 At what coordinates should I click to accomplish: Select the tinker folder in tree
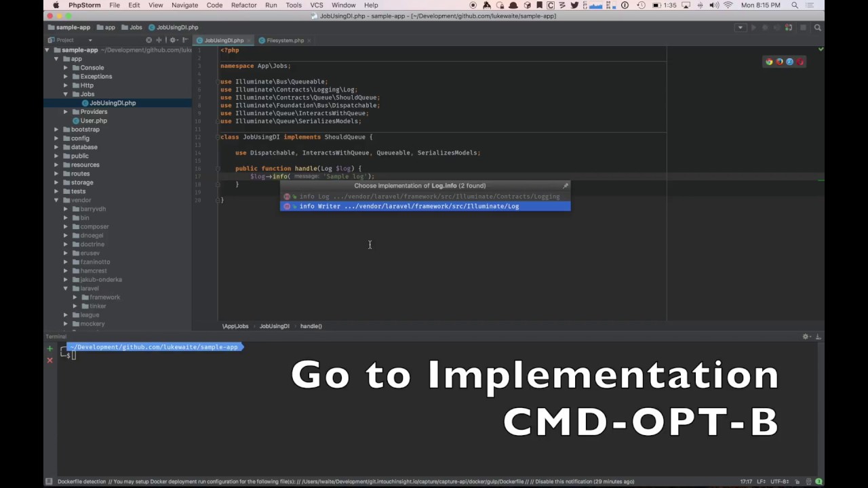[x=98, y=306]
